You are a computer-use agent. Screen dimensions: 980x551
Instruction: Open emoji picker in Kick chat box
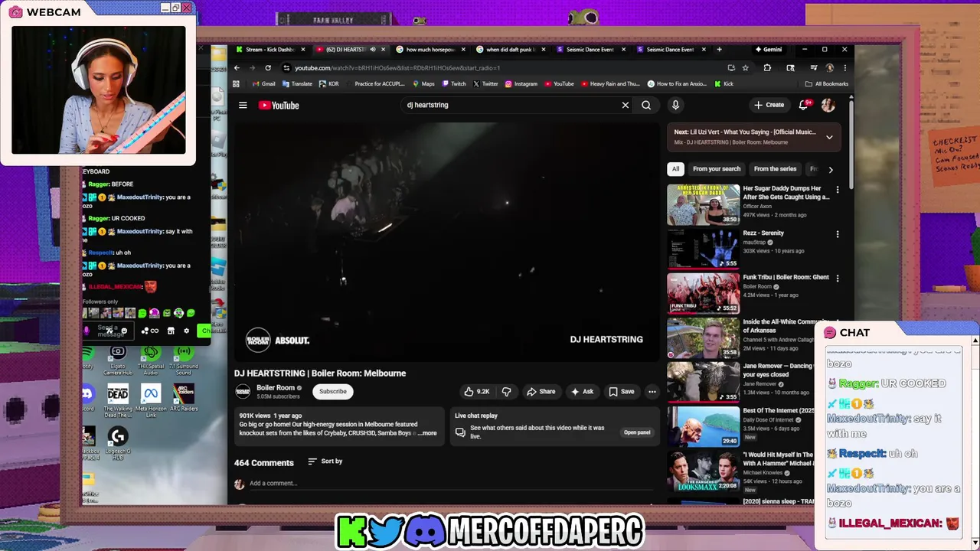124,331
